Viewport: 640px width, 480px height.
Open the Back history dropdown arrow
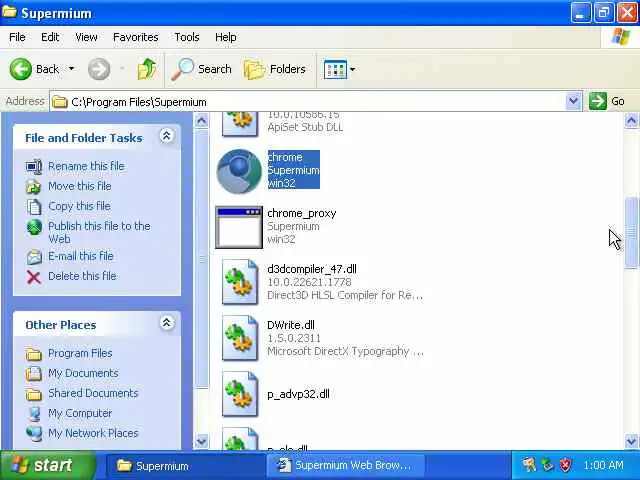[x=71, y=69]
